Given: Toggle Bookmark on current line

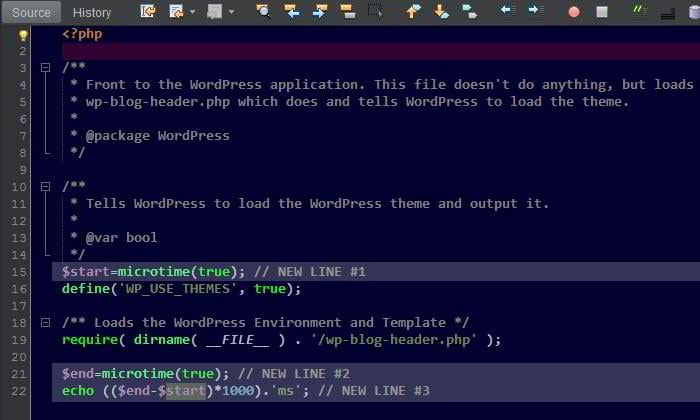Looking at the screenshot, I should pos(468,12).
